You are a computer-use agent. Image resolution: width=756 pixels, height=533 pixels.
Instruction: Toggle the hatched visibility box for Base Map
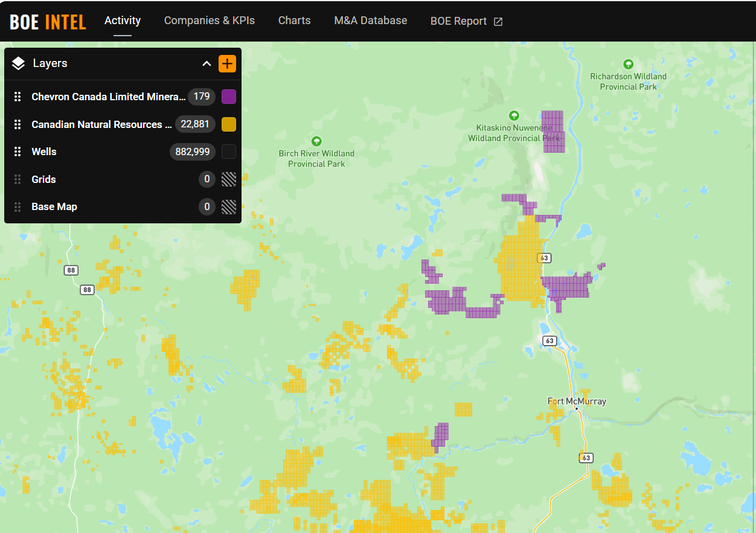(x=229, y=206)
